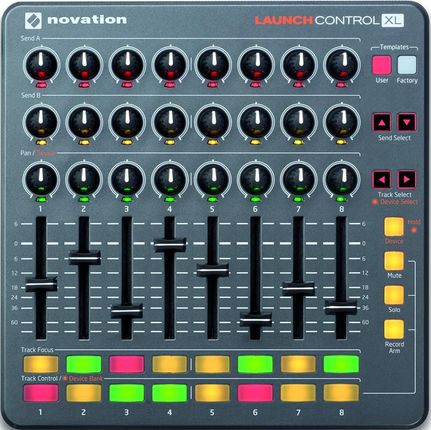The height and width of the screenshot is (430, 431).
Task: Click the Track Select right arrow button
Action: [x=407, y=180]
